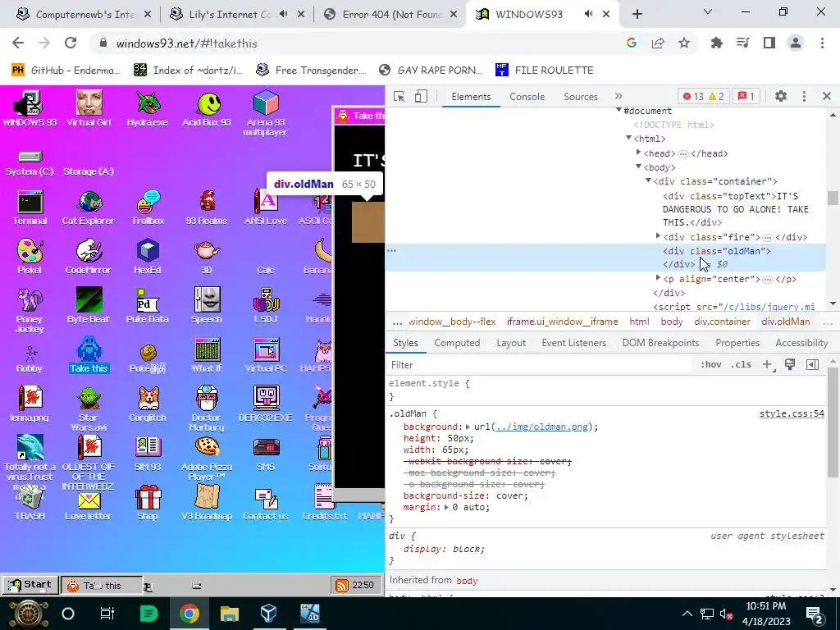Expand margin property triangle

pos(446,507)
